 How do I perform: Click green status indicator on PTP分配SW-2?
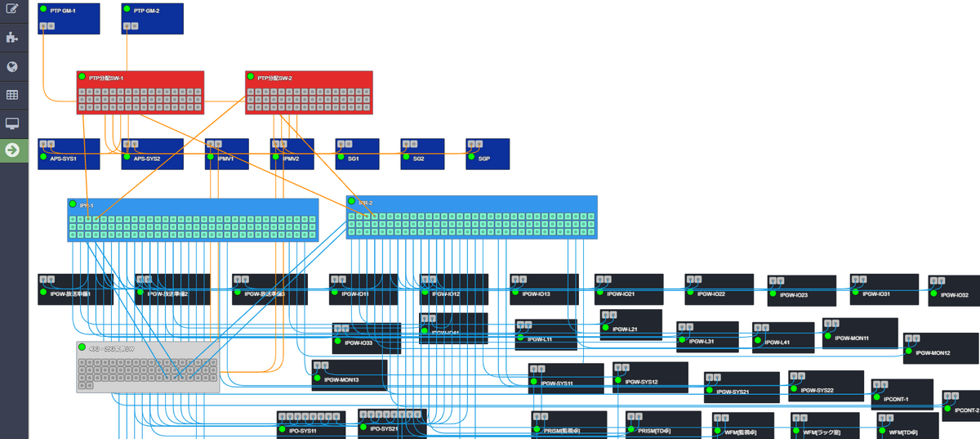click(x=251, y=77)
